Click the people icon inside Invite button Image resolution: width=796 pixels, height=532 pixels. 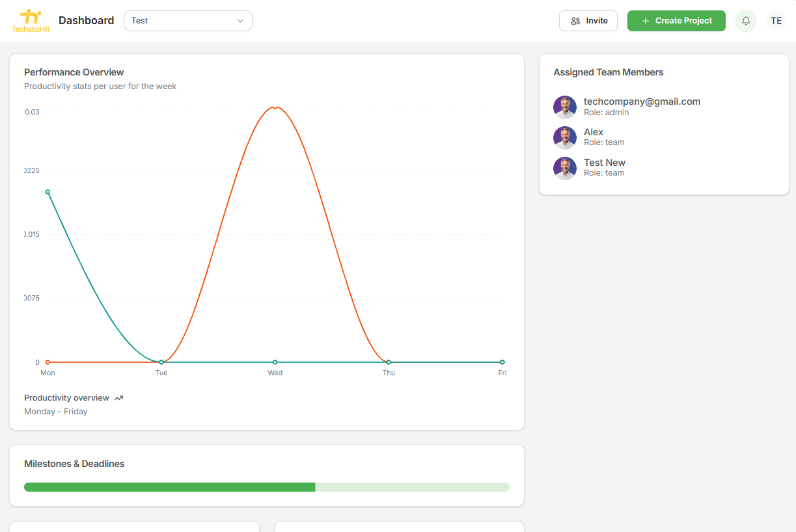pyautogui.click(x=575, y=20)
